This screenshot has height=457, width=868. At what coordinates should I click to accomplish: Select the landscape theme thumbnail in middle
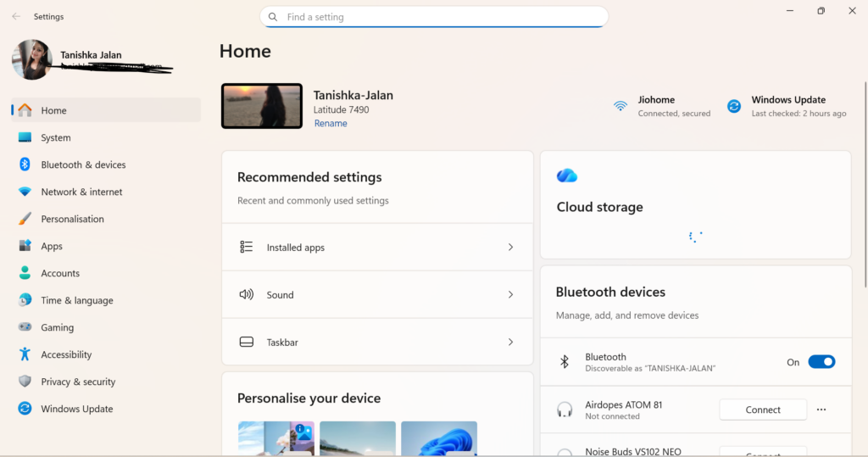tap(358, 438)
